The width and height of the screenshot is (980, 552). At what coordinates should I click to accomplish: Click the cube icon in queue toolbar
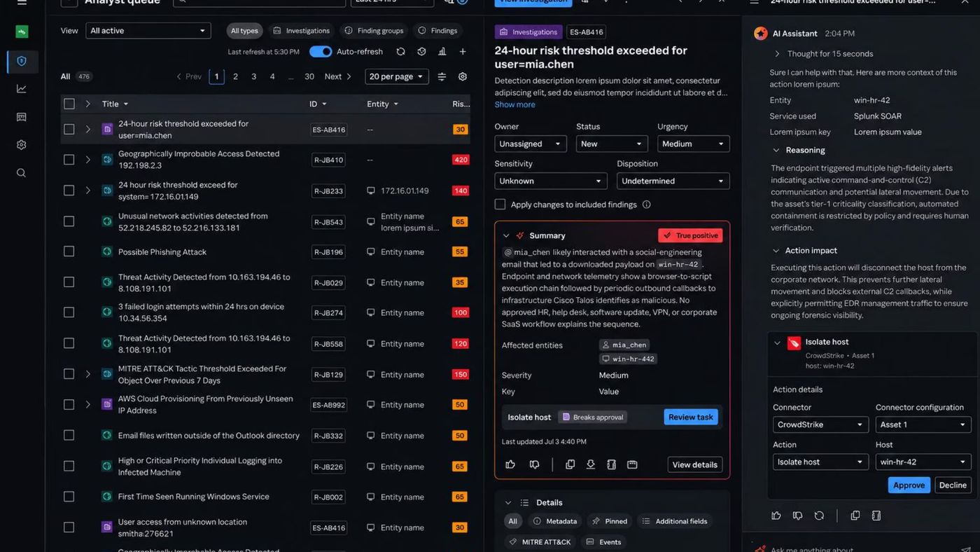tap(421, 52)
